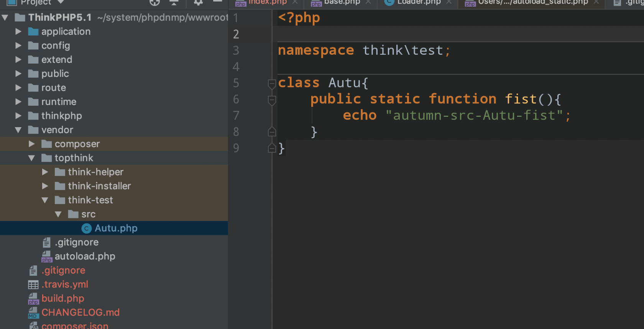644x329 pixels.
Task: Hide the Project panel with the minus icon
Action: [218, 2]
